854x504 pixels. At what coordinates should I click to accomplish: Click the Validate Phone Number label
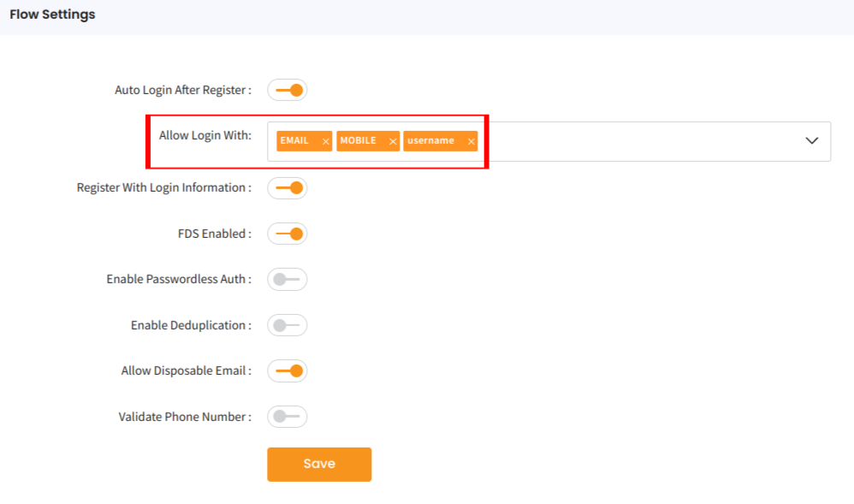[183, 417]
